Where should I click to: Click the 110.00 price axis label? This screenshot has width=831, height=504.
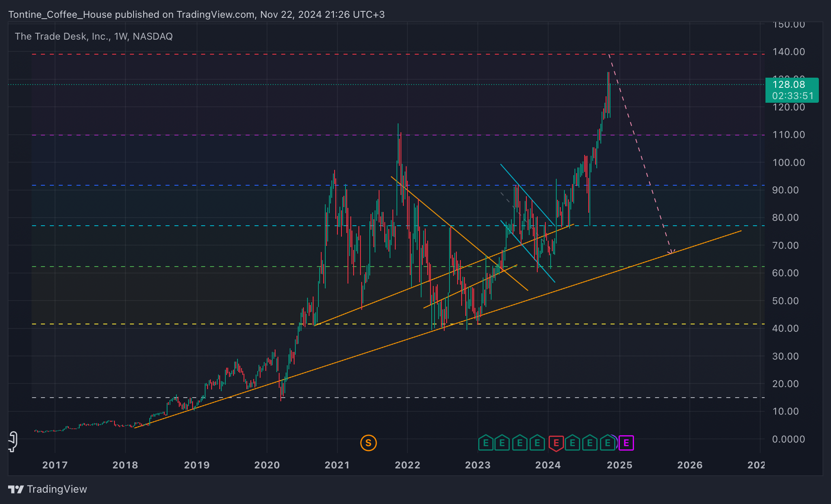pyautogui.click(x=789, y=135)
